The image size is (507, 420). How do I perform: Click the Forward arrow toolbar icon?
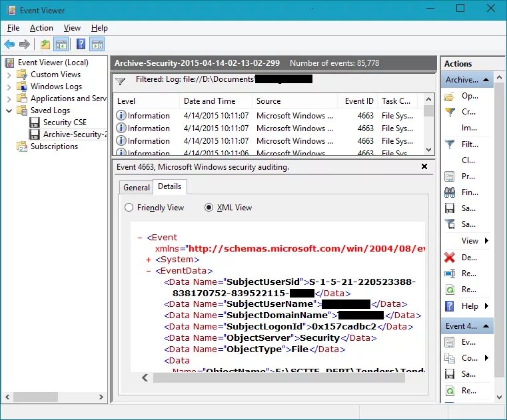click(x=24, y=44)
